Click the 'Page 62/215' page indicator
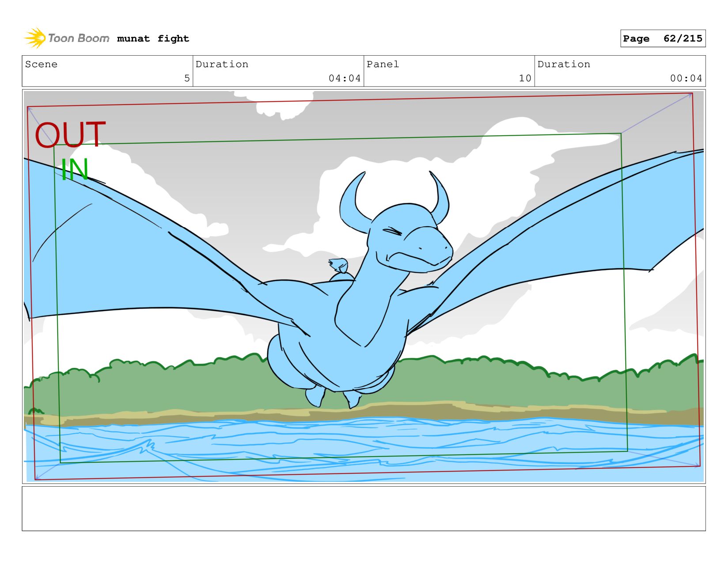The height and width of the screenshot is (564, 728). (x=663, y=38)
